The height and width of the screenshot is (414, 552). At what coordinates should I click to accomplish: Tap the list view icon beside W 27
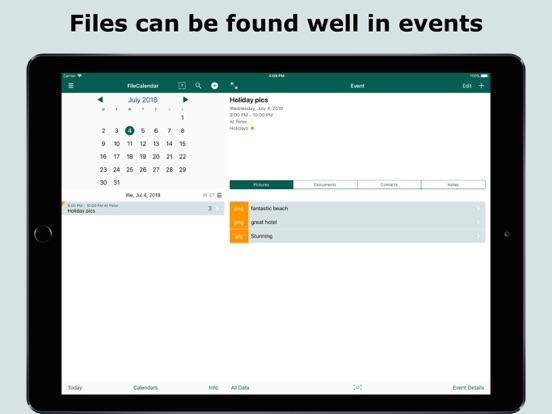(219, 195)
